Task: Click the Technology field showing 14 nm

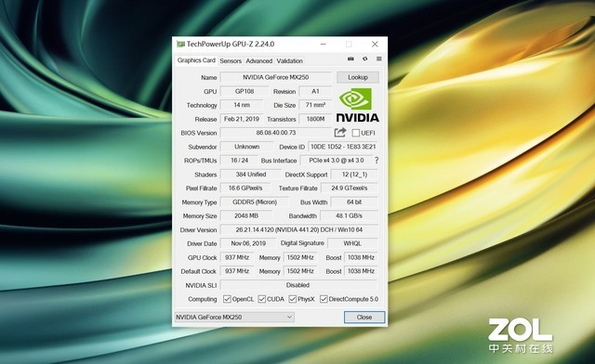Action: (x=242, y=105)
